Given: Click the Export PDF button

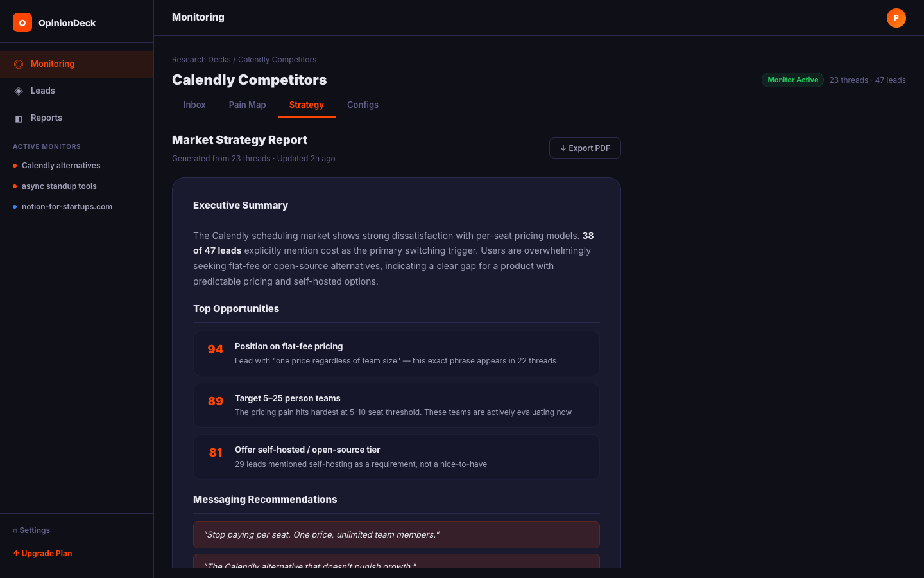Looking at the screenshot, I should pos(585,148).
